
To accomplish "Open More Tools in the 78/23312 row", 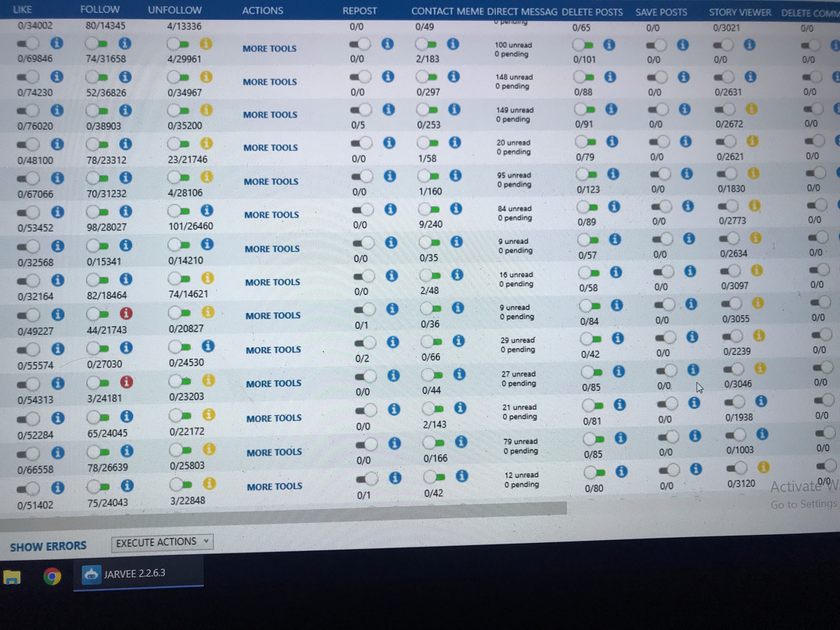I will 270,148.
